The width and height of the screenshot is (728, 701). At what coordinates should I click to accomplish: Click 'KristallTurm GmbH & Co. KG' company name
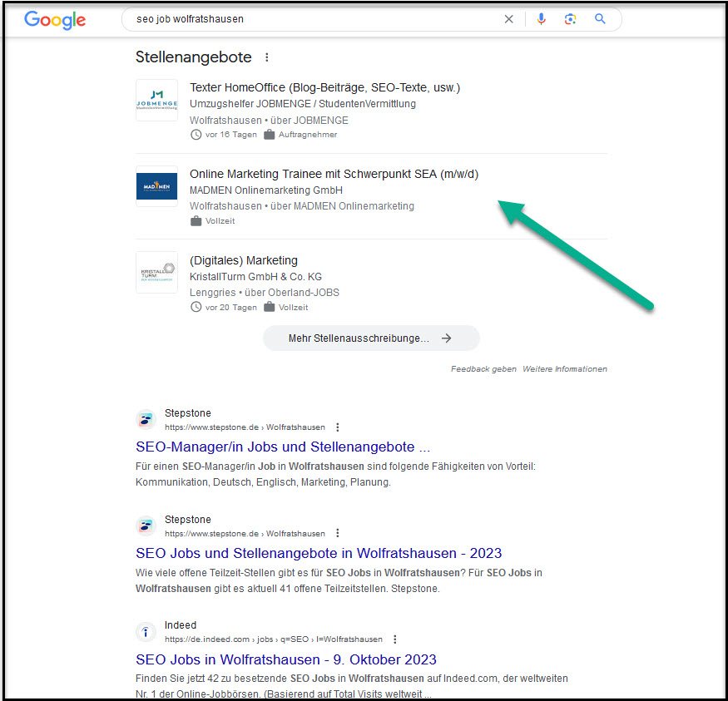click(255, 277)
